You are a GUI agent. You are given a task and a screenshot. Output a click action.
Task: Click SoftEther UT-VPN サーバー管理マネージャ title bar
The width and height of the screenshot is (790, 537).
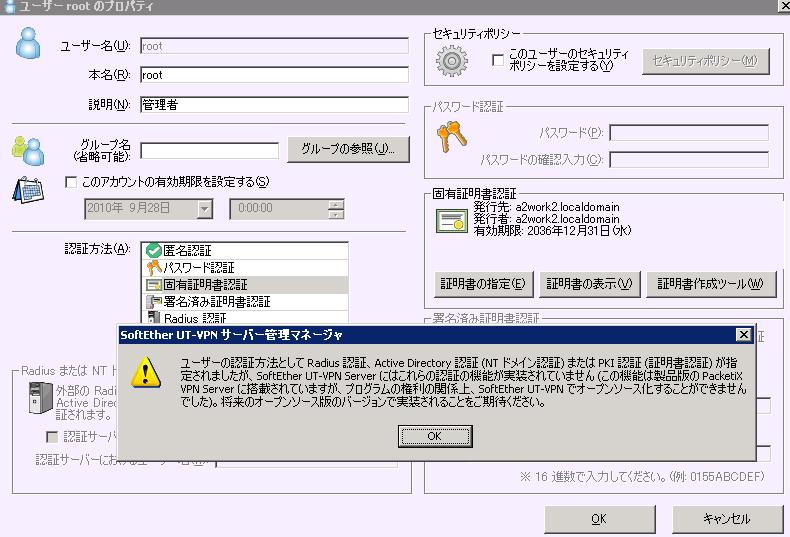(x=436, y=334)
